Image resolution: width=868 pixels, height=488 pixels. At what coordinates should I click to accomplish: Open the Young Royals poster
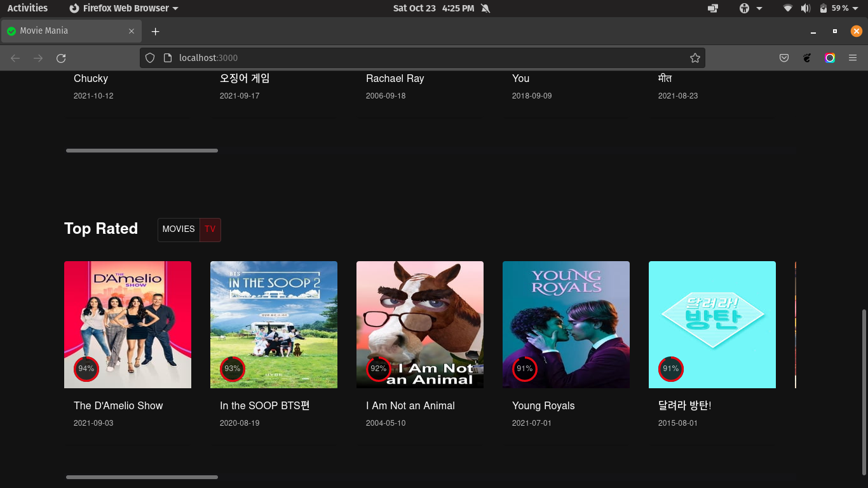[566, 325]
